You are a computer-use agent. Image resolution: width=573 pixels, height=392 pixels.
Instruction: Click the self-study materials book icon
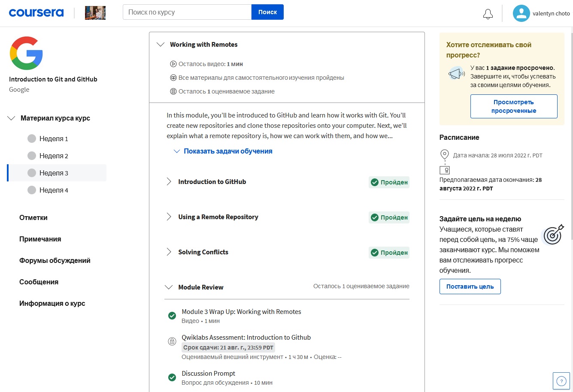click(x=173, y=78)
